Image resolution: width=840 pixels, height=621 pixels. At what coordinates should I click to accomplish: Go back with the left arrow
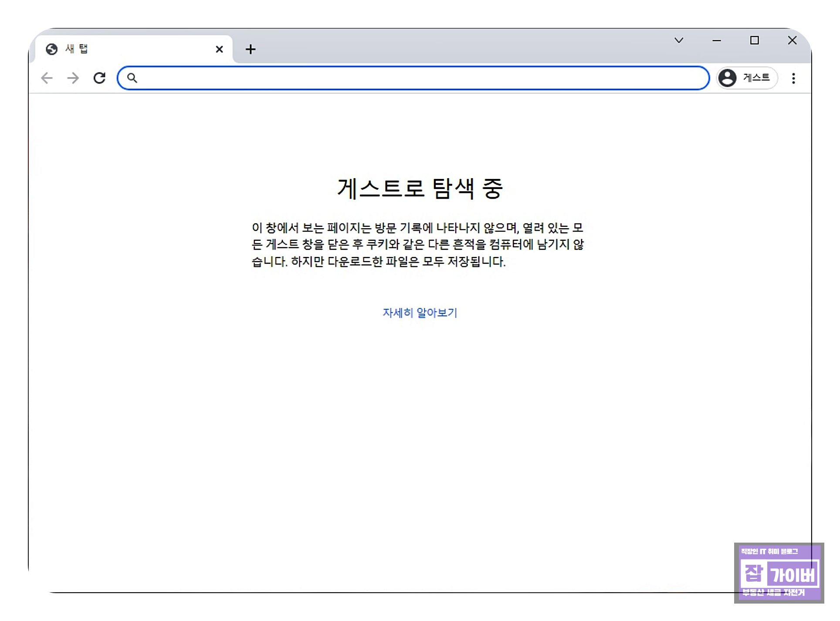point(47,78)
